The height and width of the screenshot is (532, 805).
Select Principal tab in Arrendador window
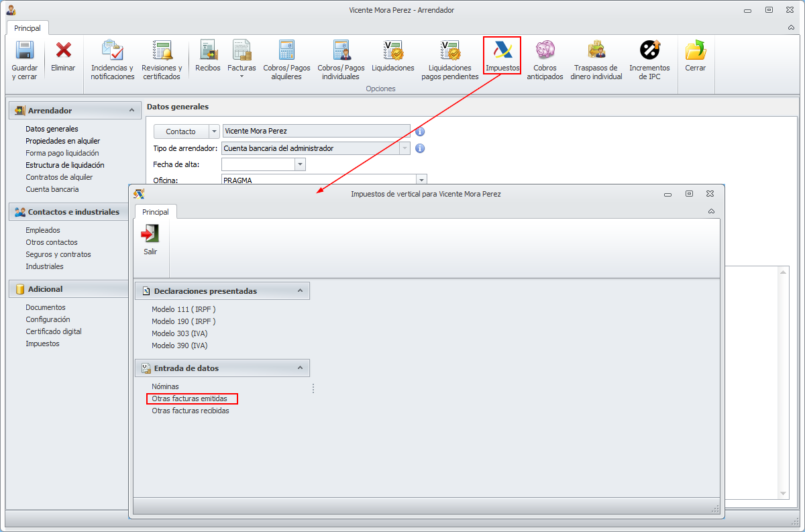point(28,28)
